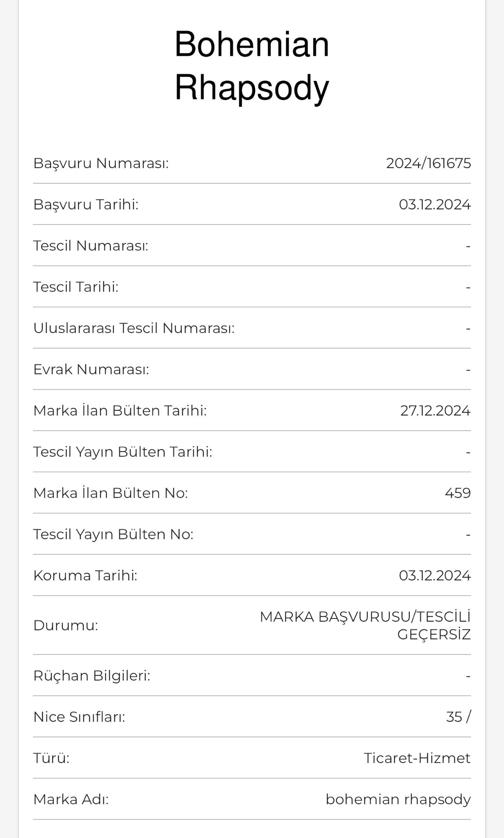Select the Başvuru Tarihi value 03.12.2024
Screen dimensions: 504x838
[x=434, y=204]
